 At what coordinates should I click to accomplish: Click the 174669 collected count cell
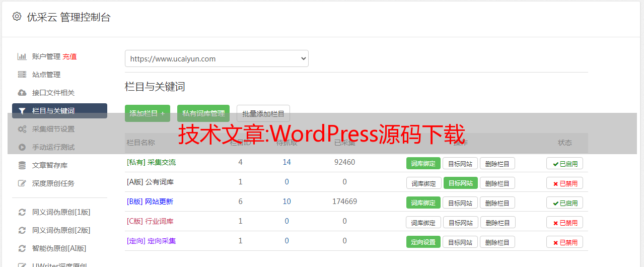pyautogui.click(x=344, y=202)
